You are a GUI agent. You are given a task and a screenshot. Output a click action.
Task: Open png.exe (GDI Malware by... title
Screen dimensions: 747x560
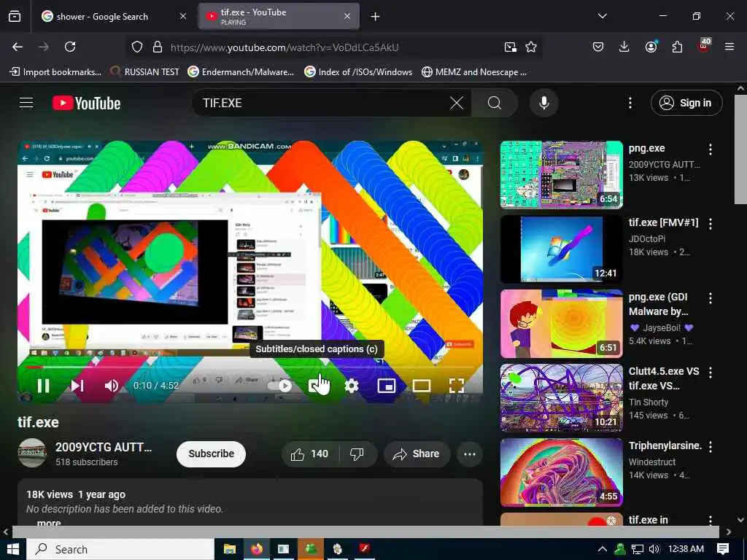[x=659, y=304]
